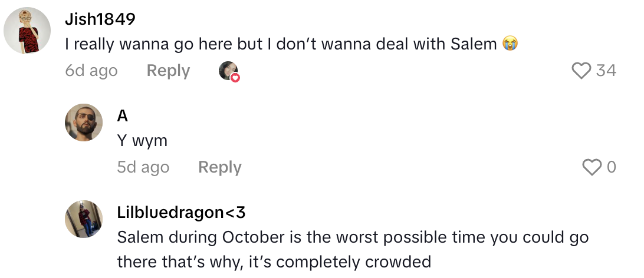The image size is (644, 278).
Task: Click the Jish1849 username
Action: tap(100, 19)
